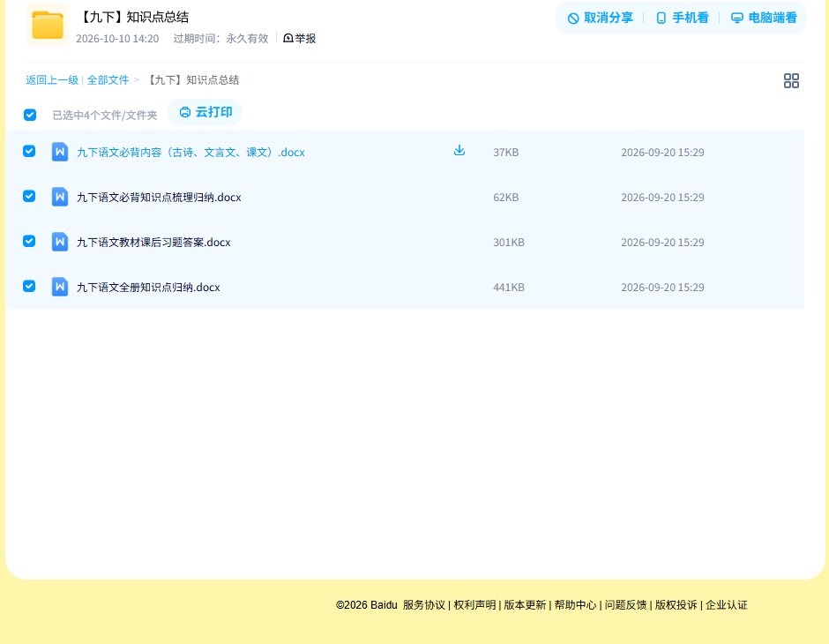The image size is (829, 644).
Task: Click 手机看 to view on phone
Action: point(682,18)
